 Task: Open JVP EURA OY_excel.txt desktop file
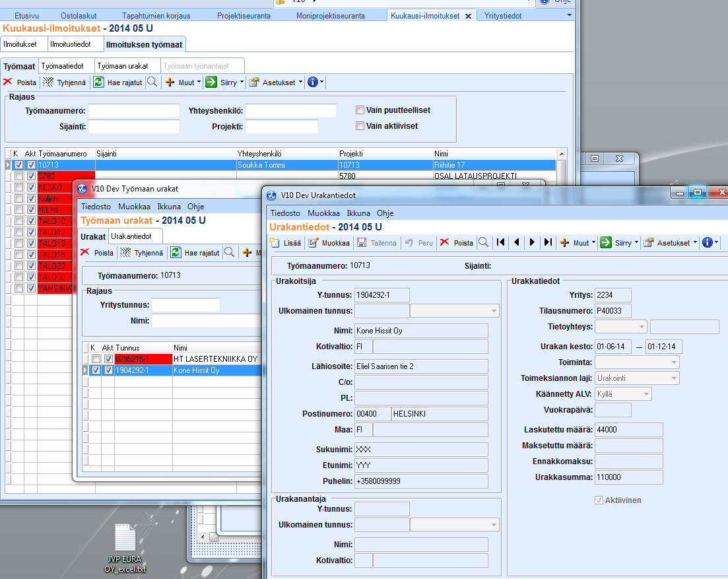125,548
